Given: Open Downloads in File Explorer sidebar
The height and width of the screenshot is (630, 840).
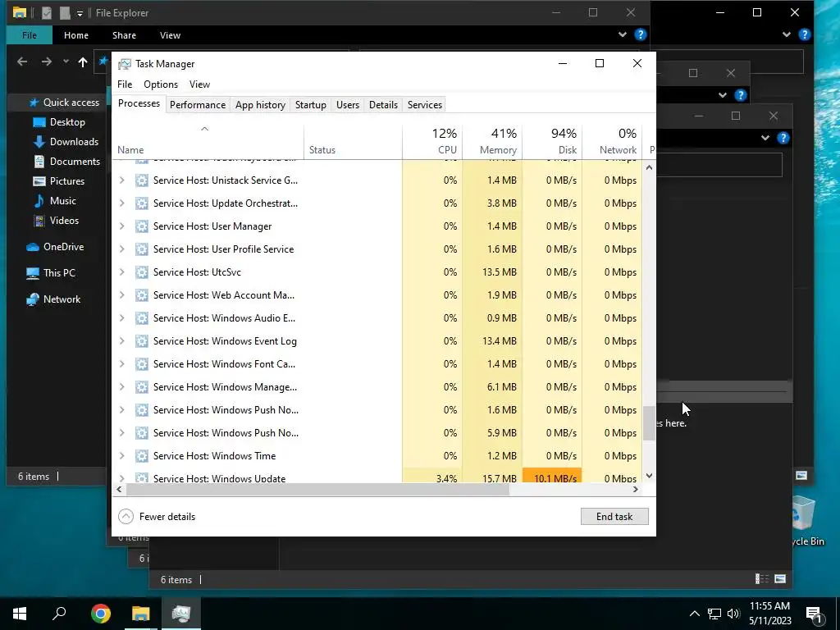Looking at the screenshot, I should pos(66,142).
